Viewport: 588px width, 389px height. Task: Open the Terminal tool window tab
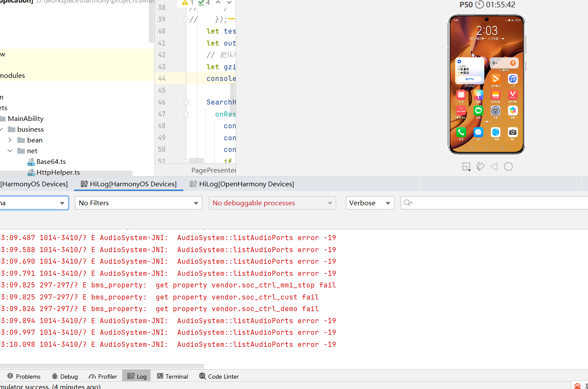click(x=172, y=377)
